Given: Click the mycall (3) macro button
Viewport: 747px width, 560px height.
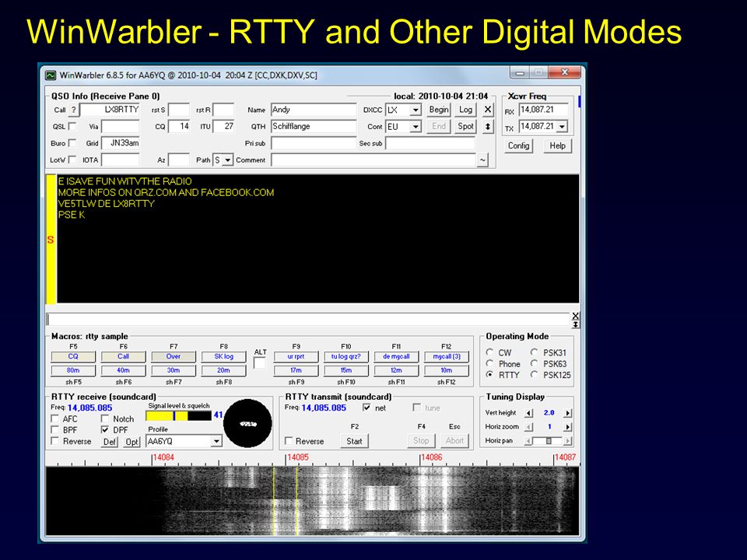Looking at the screenshot, I should (447, 356).
